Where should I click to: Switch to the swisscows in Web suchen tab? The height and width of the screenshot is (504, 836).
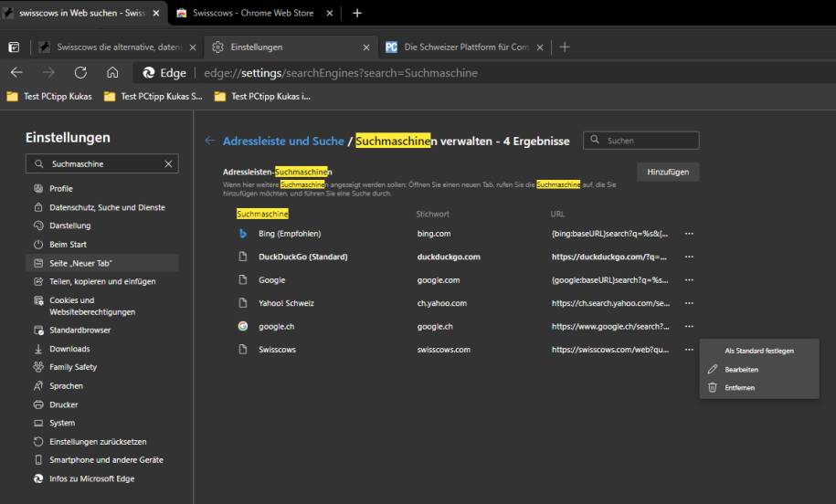[82, 13]
